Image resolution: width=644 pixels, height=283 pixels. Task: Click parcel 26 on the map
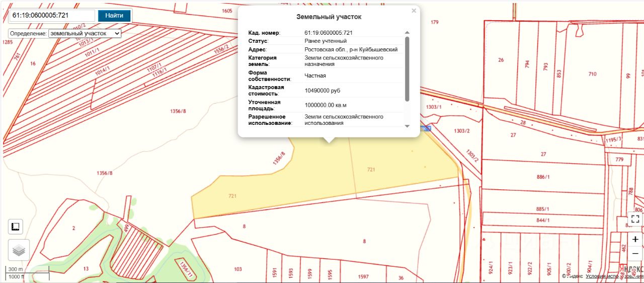501,60
